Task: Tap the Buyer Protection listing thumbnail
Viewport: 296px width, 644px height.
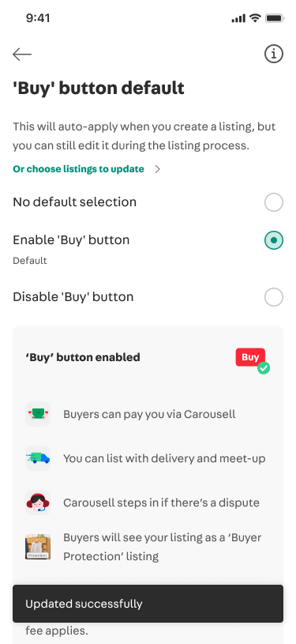Action: click(x=38, y=547)
